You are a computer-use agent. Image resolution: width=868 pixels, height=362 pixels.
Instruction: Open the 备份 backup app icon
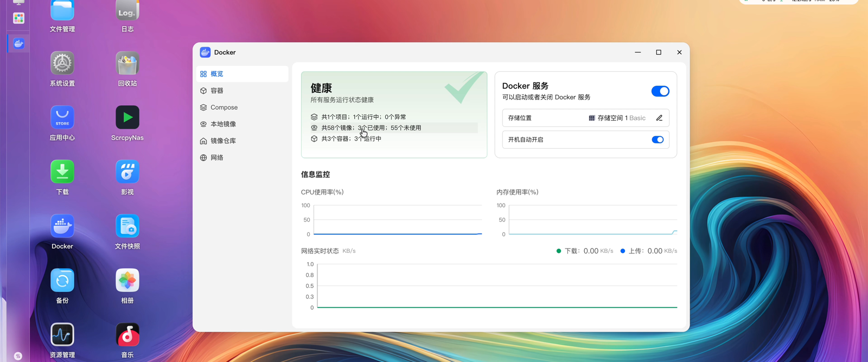[x=62, y=281]
